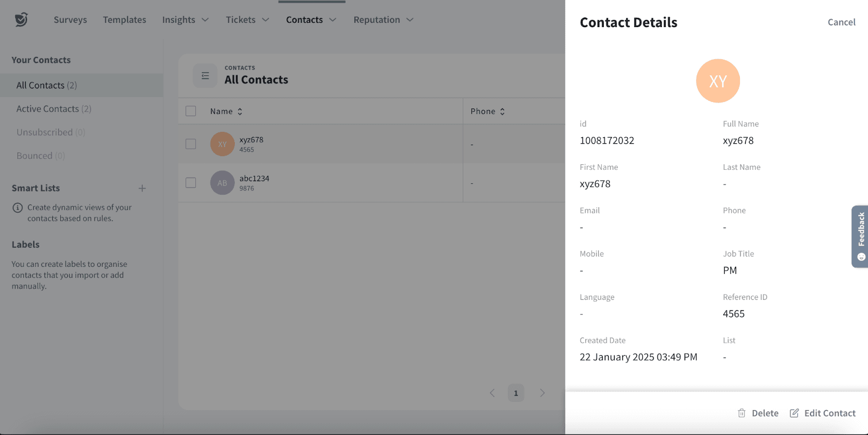The width and height of the screenshot is (868, 435).
Task: Open the Surveys tab
Action: point(70,20)
